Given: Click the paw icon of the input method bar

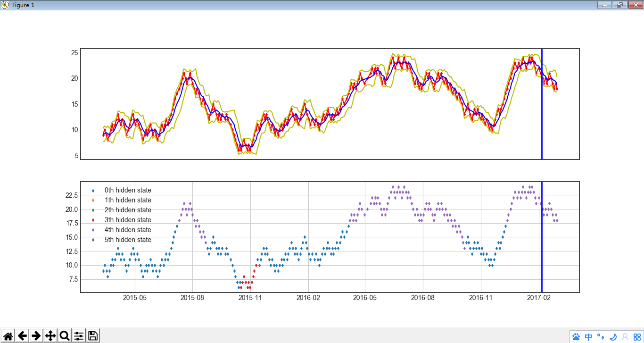Looking at the screenshot, I should coord(576,337).
